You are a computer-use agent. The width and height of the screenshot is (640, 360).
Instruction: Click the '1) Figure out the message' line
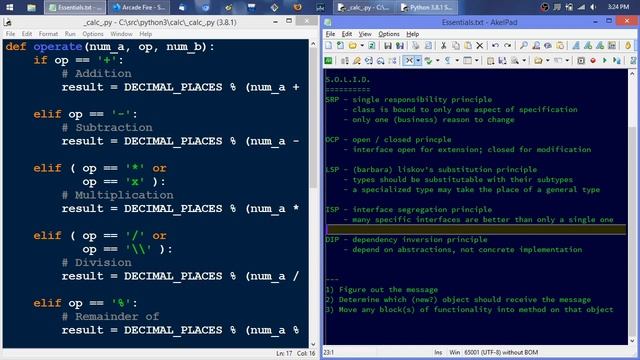click(x=382, y=290)
